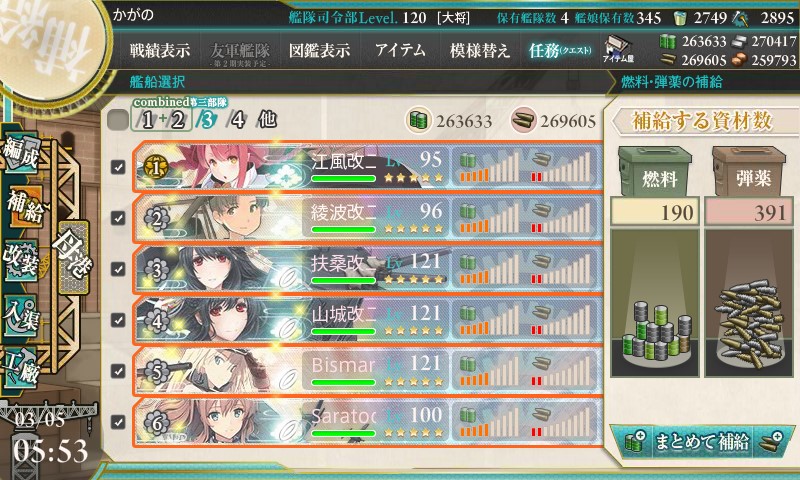Screen dimensions: 800x480
Task: Switch to fleet 4 tab
Action: click(237, 120)
